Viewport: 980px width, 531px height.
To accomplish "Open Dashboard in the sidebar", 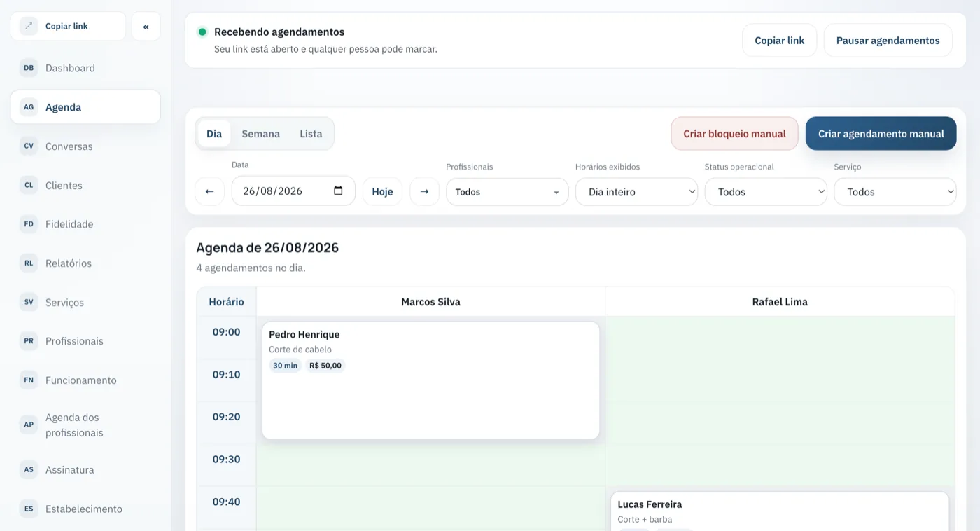I will click(x=85, y=68).
